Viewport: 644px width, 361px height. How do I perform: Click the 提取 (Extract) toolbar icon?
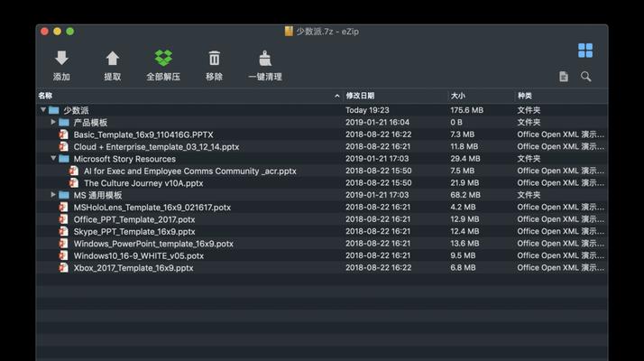tap(112, 58)
